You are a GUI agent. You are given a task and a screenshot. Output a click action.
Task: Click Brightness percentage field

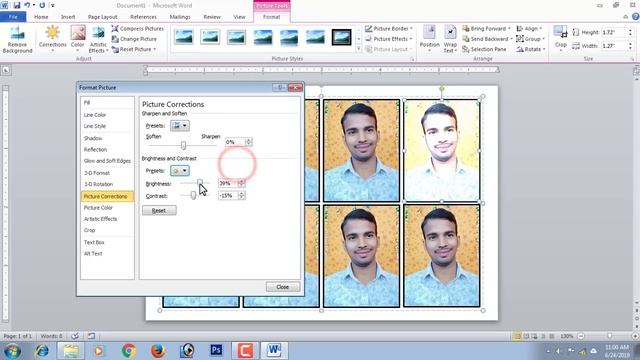pos(228,184)
